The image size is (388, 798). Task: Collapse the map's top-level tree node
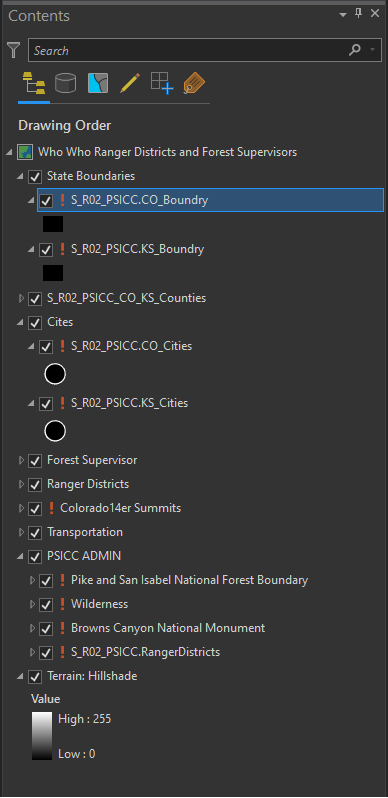pyautogui.click(x=10, y=152)
